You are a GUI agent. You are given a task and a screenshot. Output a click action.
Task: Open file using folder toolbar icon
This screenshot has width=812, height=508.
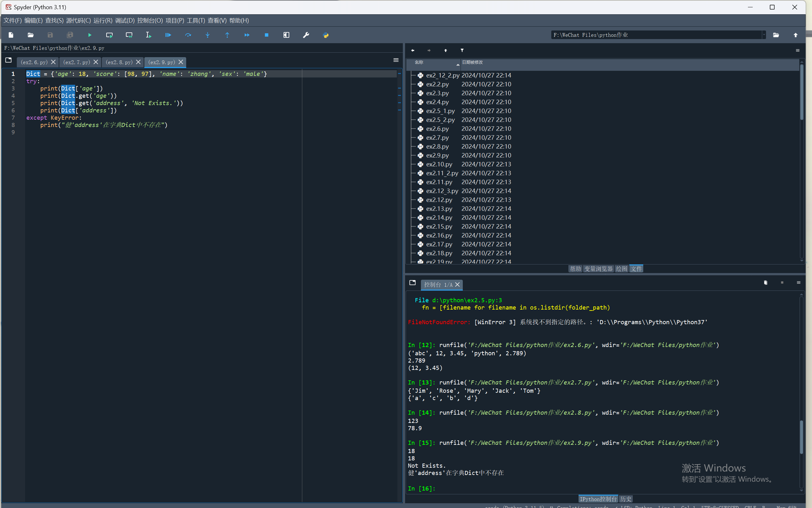(x=30, y=35)
